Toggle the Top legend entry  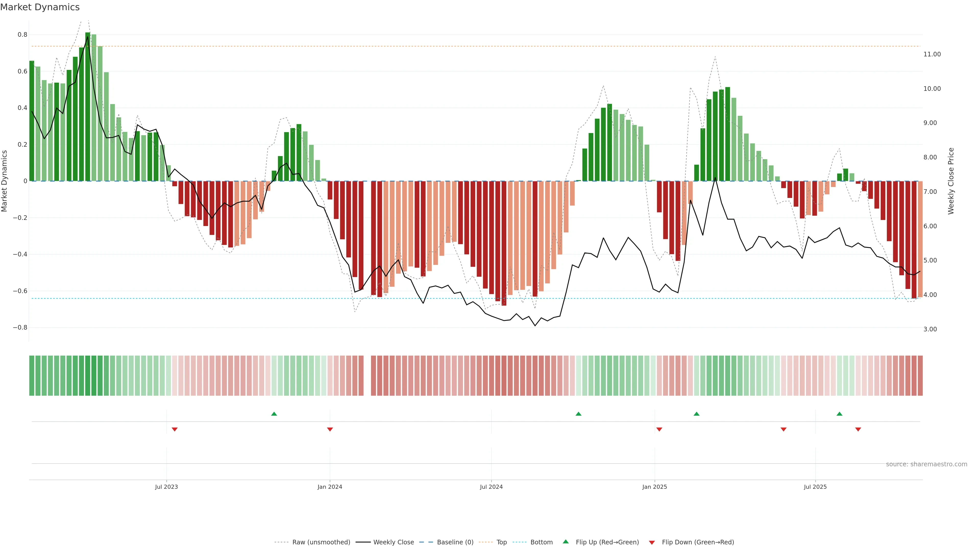click(501, 542)
